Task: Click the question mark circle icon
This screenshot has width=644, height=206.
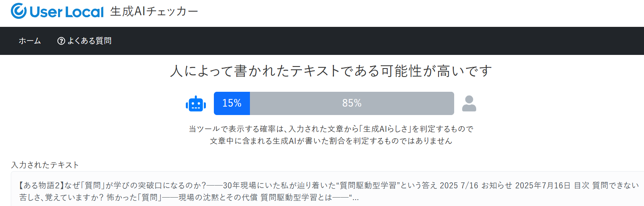Action: [x=61, y=41]
